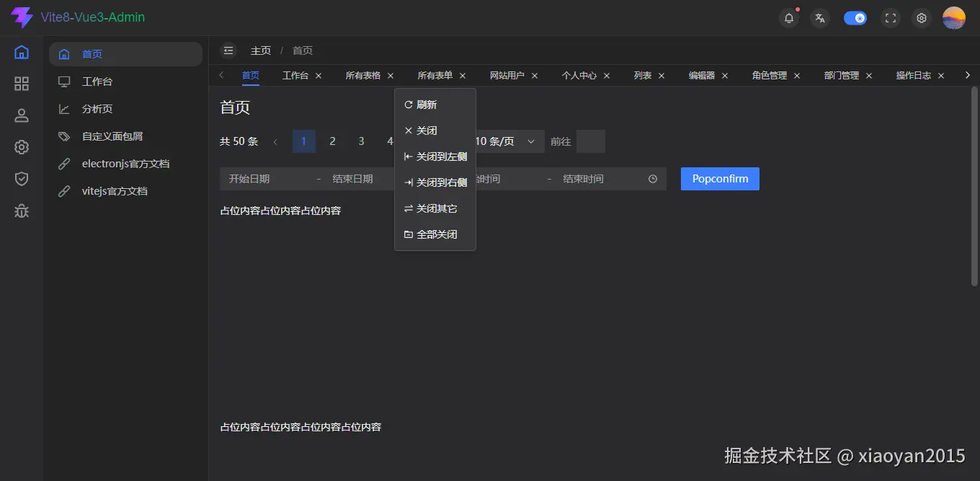Close the 网站用户 tab
980x481 pixels.
pyautogui.click(x=535, y=76)
